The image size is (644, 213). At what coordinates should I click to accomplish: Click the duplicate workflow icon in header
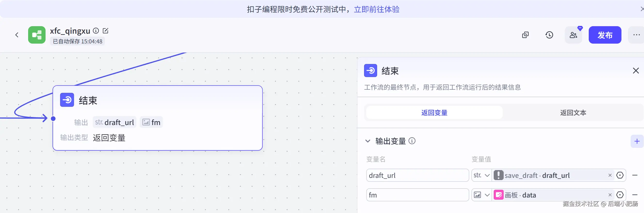click(525, 35)
